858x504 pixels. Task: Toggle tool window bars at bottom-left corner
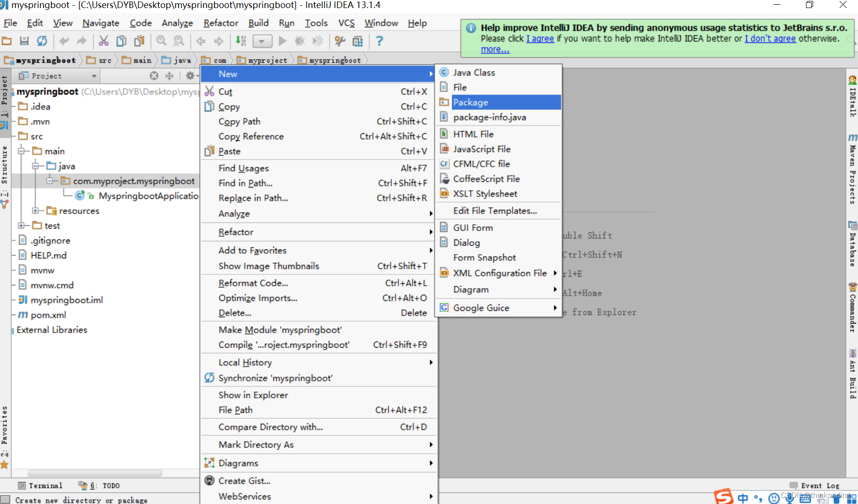pyautogui.click(x=5, y=499)
